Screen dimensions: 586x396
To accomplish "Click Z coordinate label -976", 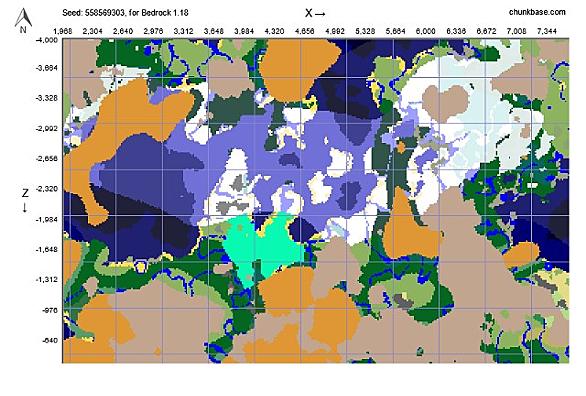I will [x=50, y=310].
